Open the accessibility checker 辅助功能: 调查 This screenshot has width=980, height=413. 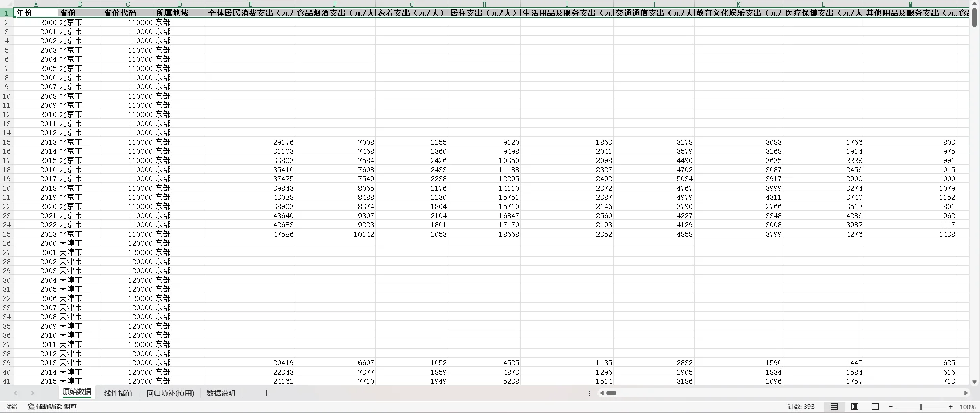[x=52, y=407]
